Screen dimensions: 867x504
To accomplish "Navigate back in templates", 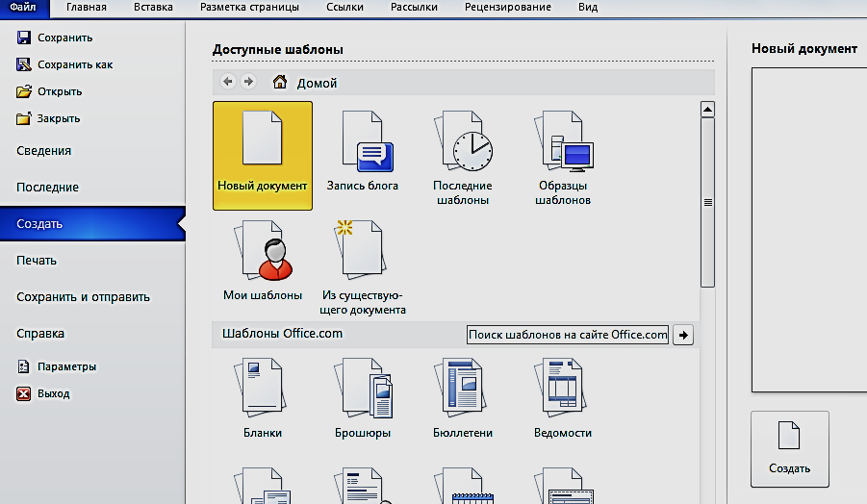I will point(228,82).
